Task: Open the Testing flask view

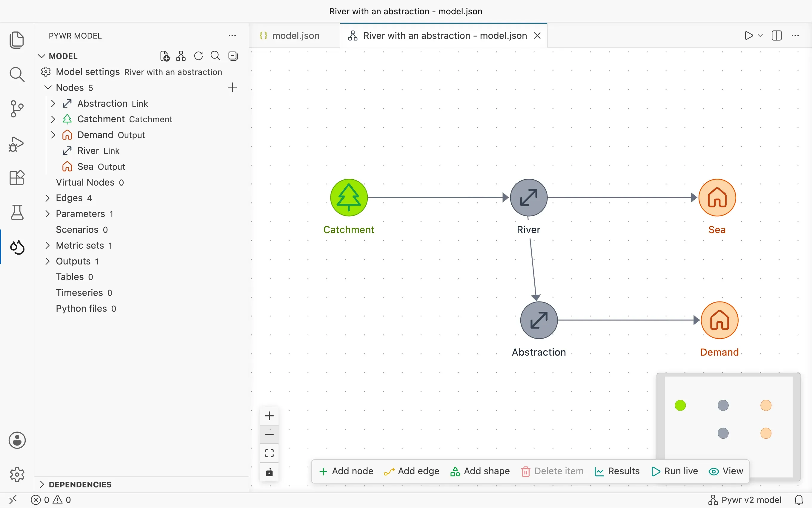Action: 17,212
